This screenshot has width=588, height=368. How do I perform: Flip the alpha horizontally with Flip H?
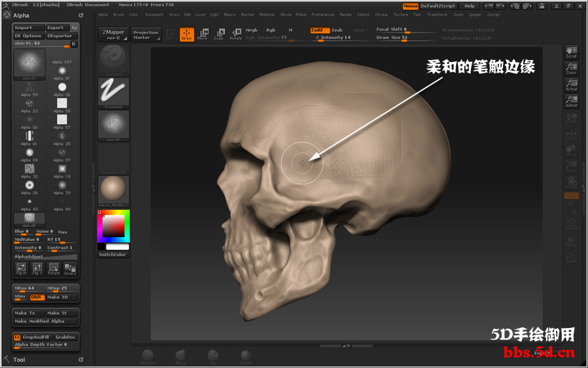coord(21,269)
